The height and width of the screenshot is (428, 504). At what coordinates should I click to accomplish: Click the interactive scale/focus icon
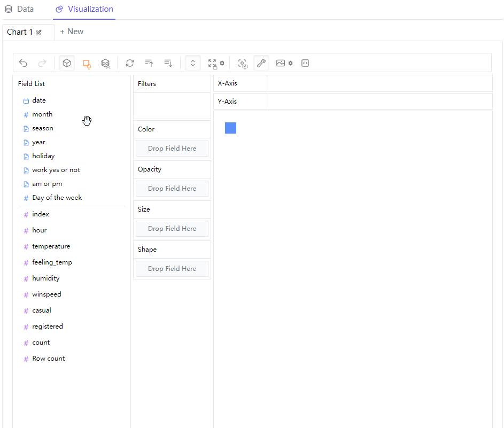pyautogui.click(x=243, y=63)
